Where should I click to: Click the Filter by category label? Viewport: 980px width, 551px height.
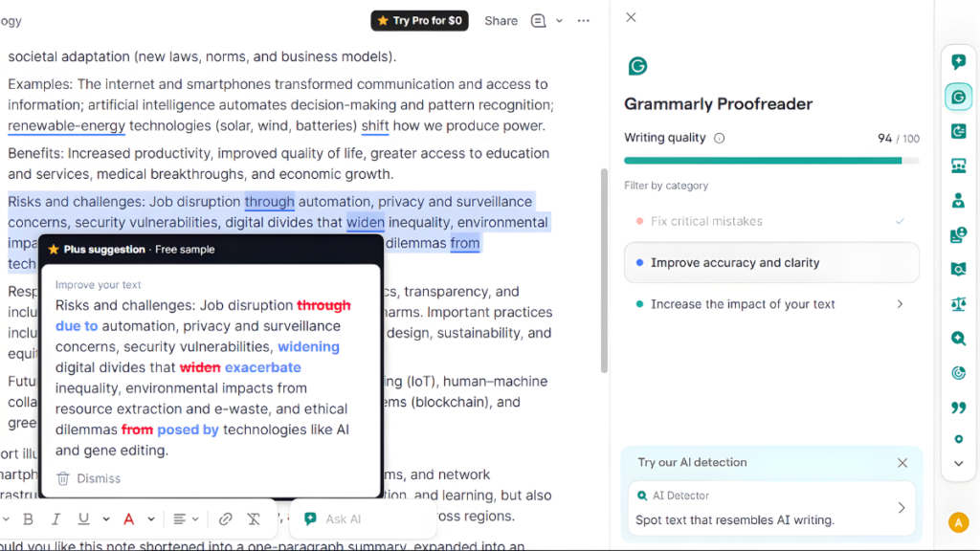[666, 186]
